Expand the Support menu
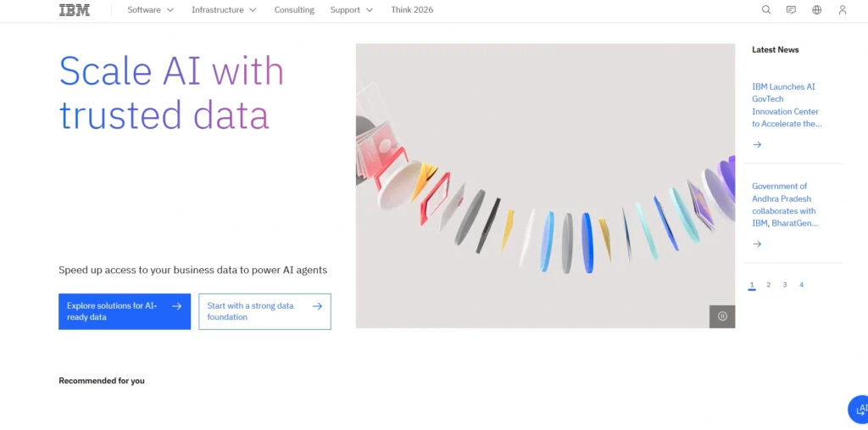 pyautogui.click(x=352, y=10)
